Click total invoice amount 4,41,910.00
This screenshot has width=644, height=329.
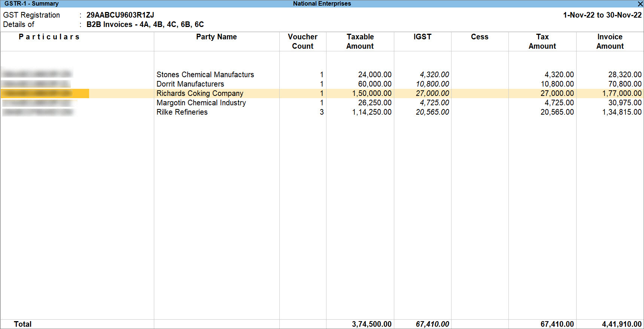click(x=622, y=324)
